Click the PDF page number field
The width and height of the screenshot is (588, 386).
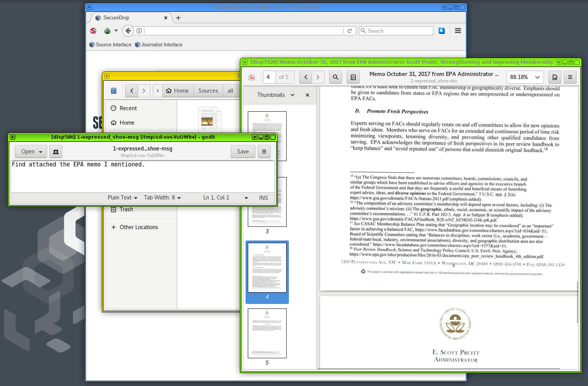click(269, 77)
